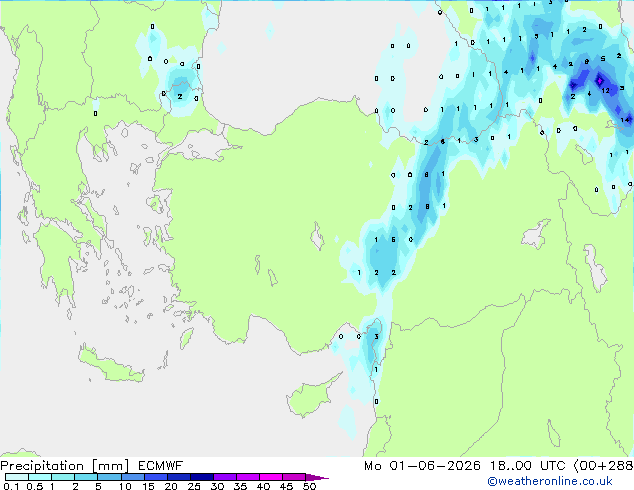Click the 'Precipitation [mm]' title text
This screenshot has height=490, width=634.
pos(65,466)
